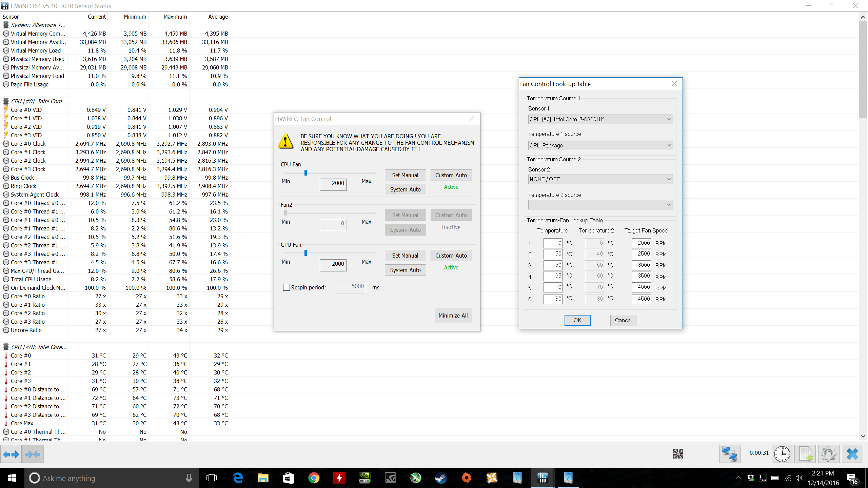
Task: Select the Ring Clock row
Action: [115, 186]
